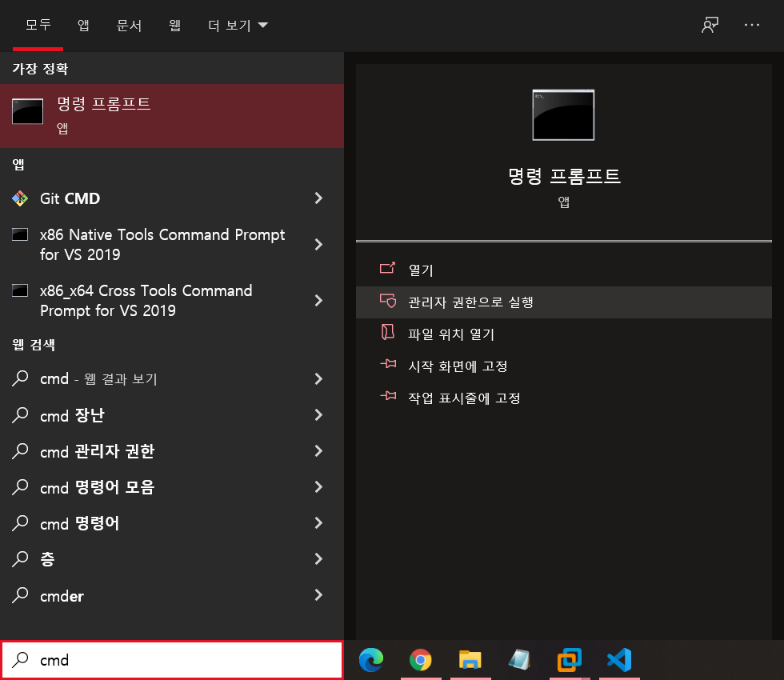The image size is (784, 680).
Task: Choose 관리자 권한으로 실행
Action: [563, 302]
